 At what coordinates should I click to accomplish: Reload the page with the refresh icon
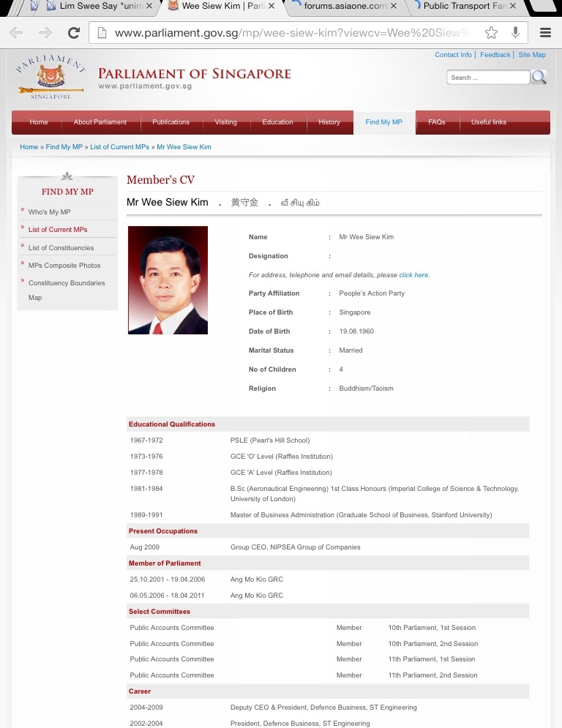[74, 32]
